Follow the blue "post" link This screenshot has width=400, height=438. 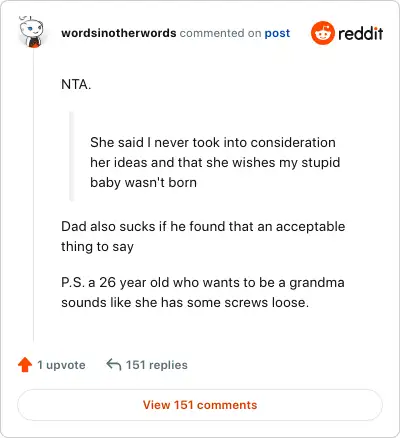click(x=277, y=33)
